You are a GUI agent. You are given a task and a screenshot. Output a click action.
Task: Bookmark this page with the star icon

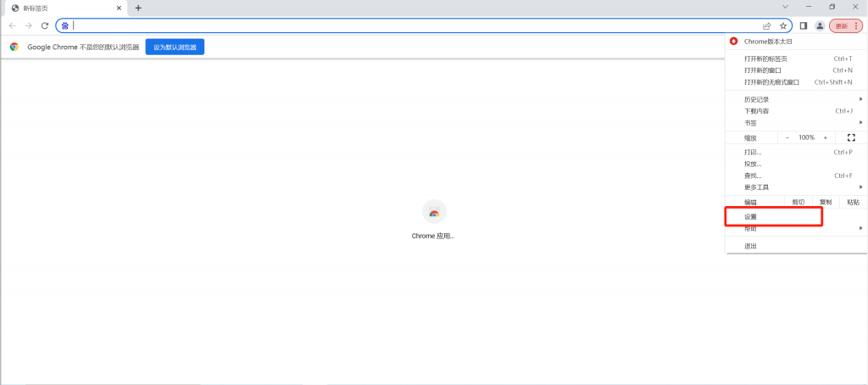782,26
